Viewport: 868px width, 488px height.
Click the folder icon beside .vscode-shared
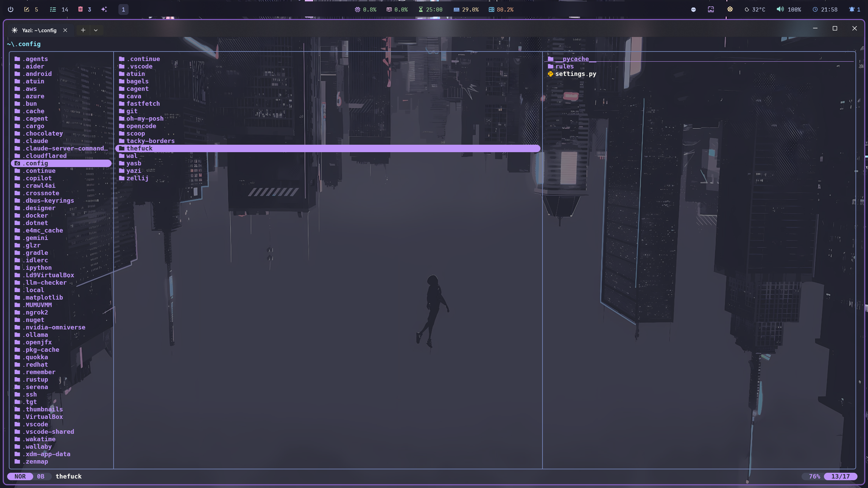pyautogui.click(x=17, y=432)
